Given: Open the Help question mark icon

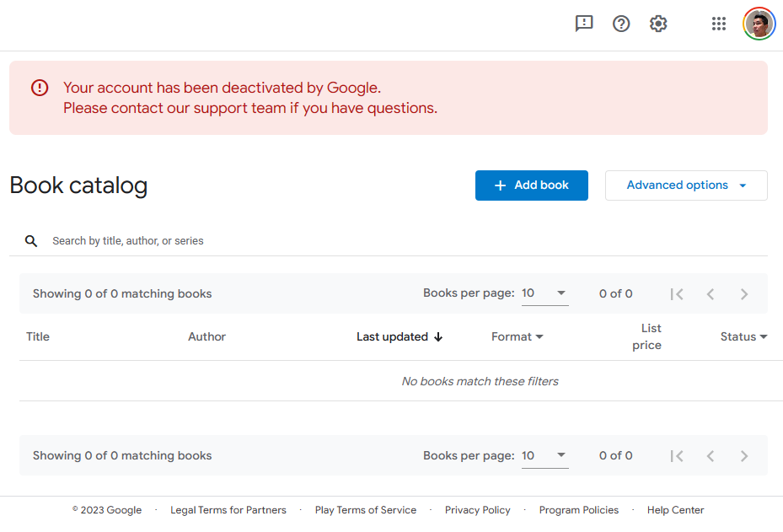Looking at the screenshot, I should coord(621,24).
